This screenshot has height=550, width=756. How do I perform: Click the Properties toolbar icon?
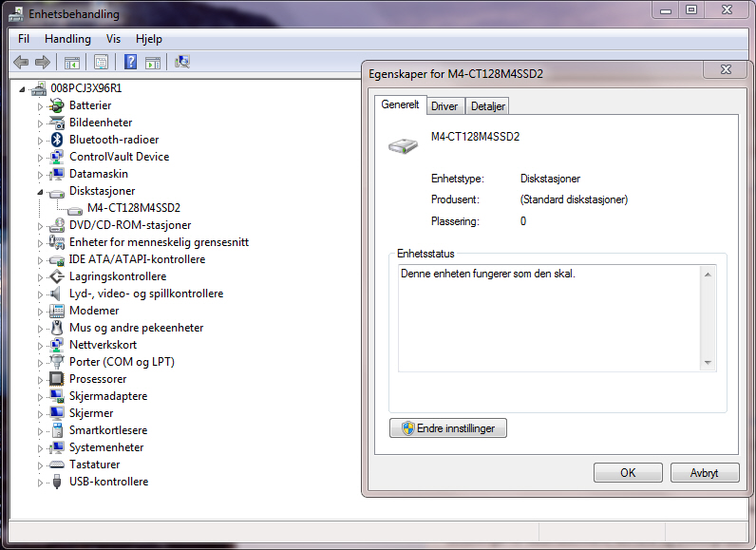101,62
